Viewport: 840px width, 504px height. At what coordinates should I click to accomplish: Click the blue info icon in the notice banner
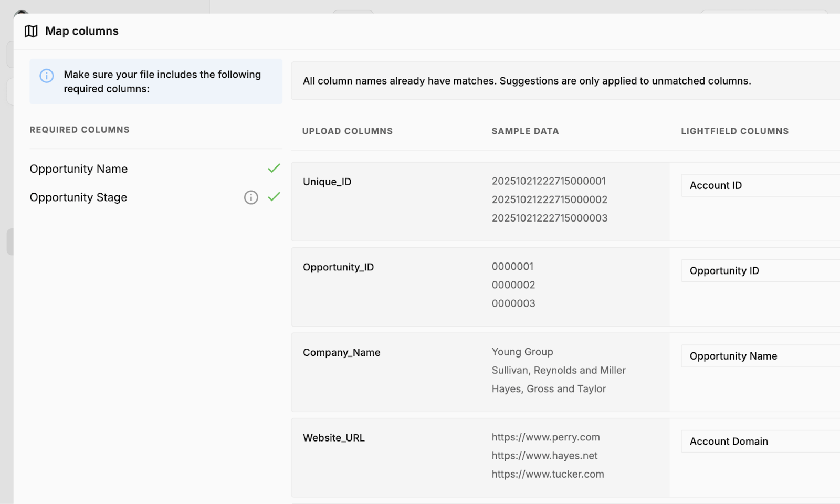[47, 76]
